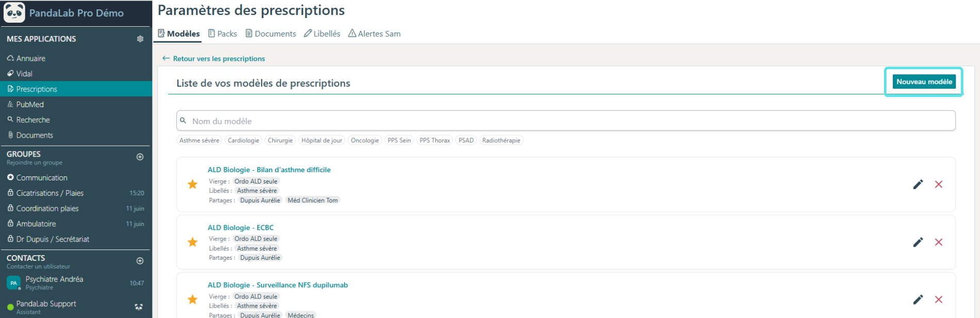Filter by Cardiologie tag
Viewport: 980px width, 318px height.
243,140
